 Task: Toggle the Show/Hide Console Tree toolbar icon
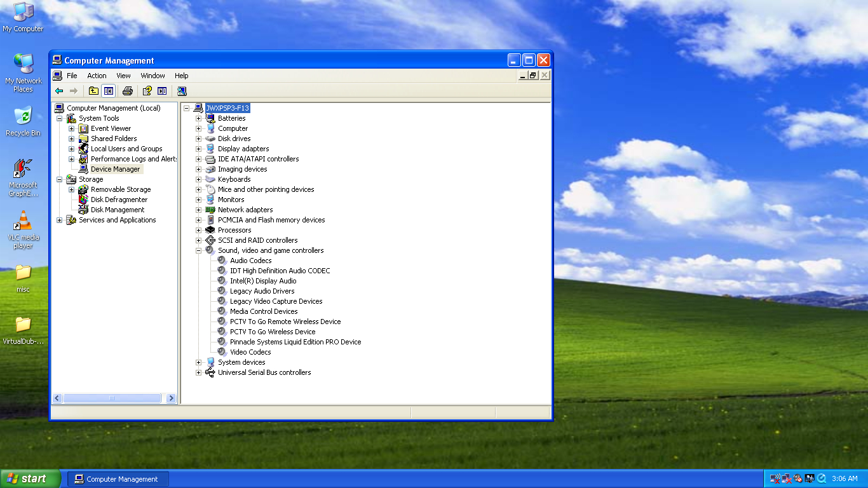(108, 91)
